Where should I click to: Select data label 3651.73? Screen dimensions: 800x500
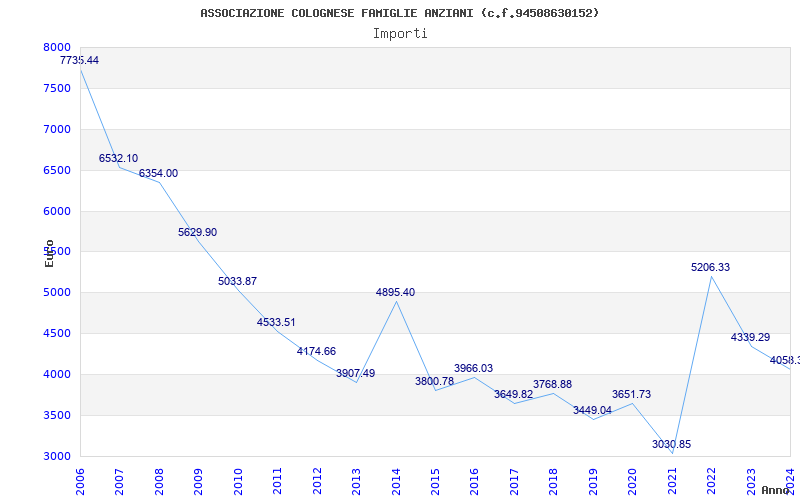tap(632, 394)
